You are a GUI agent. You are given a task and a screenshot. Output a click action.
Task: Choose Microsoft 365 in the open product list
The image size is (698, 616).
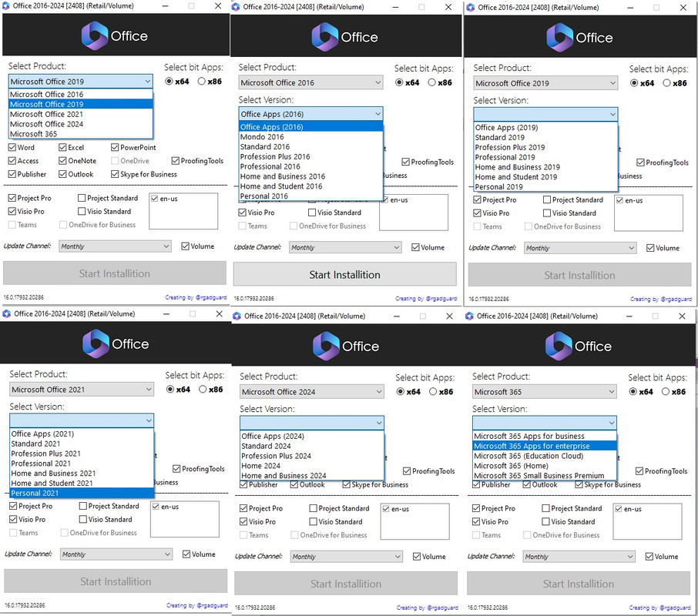coord(81,134)
